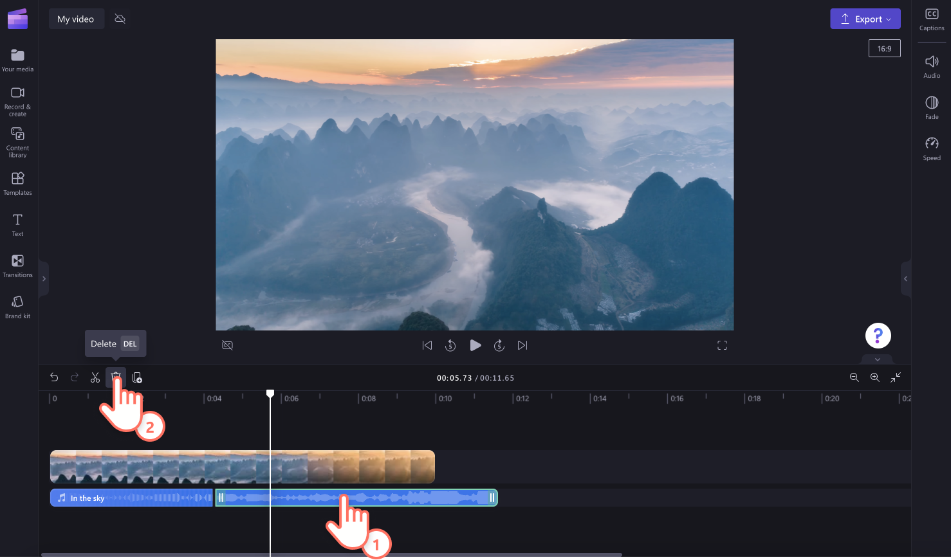Viewport: 951px width, 560px height.
Task: Click the horizontal timeline scrollbar
Action: 331,554
